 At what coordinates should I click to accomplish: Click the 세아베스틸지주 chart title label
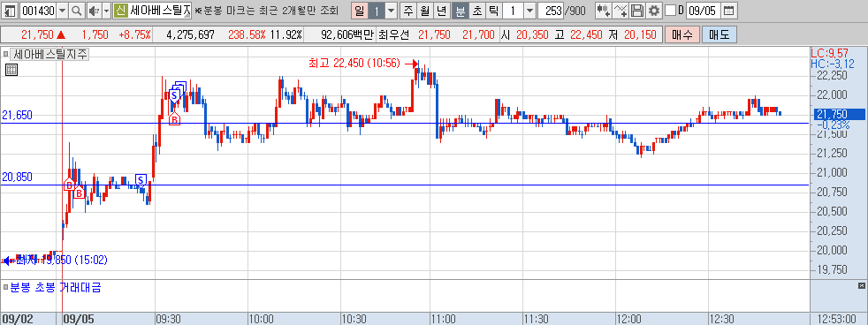[x=50, y=54]
